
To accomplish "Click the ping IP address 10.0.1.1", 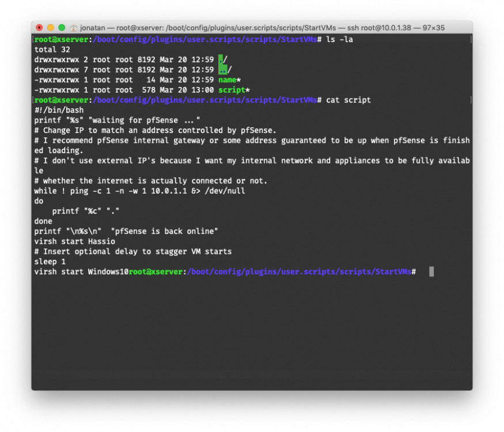I will pos(169,191).
